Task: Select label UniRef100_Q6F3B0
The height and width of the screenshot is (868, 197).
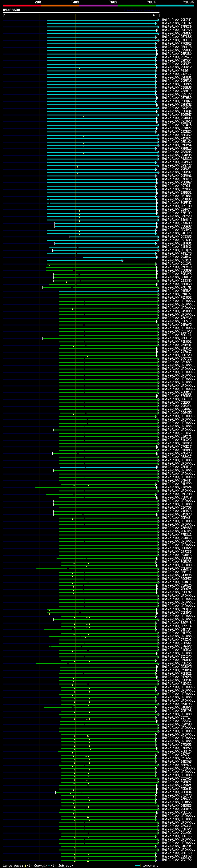Action: pos(177,54)
